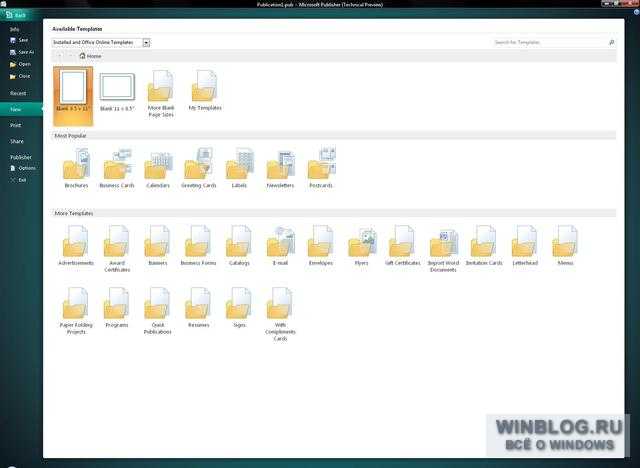Expand the Installed and Office Online Templates dropdown
The width and height of the screenshot is (640, 468).
147,42
